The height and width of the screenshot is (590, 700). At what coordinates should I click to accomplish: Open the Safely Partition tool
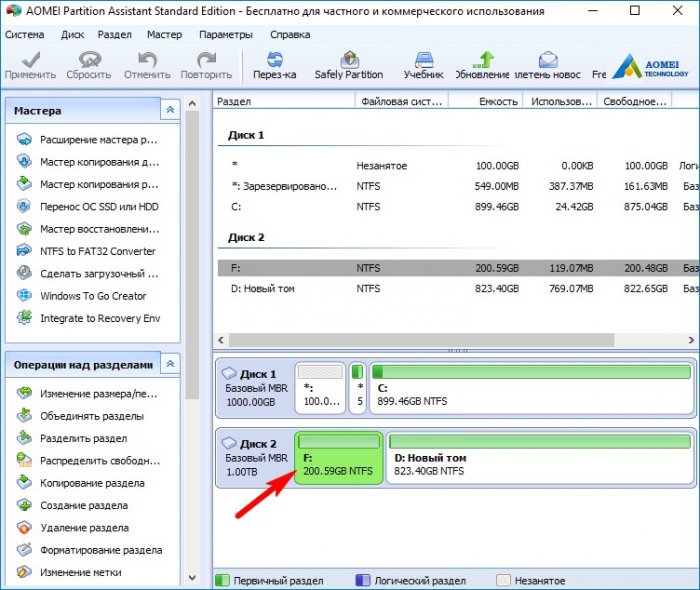coord(349,65)
